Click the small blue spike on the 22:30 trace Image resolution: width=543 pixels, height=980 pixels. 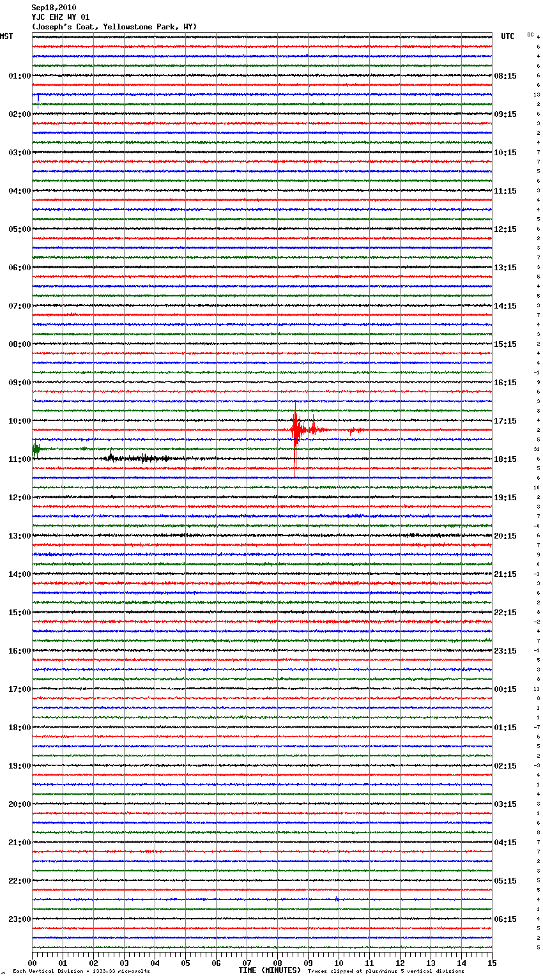tap(337, 899)
